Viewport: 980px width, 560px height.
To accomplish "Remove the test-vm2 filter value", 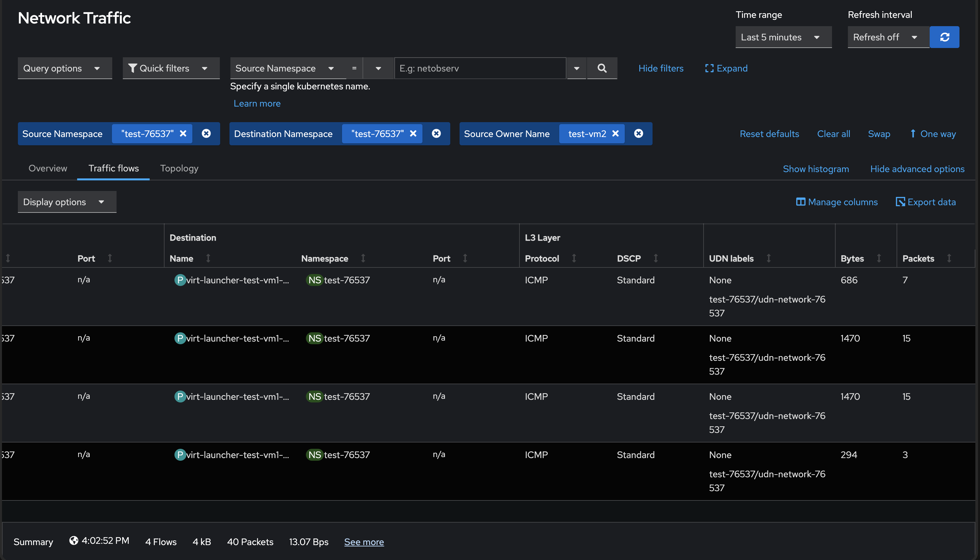I will click(x=615, y=133).
